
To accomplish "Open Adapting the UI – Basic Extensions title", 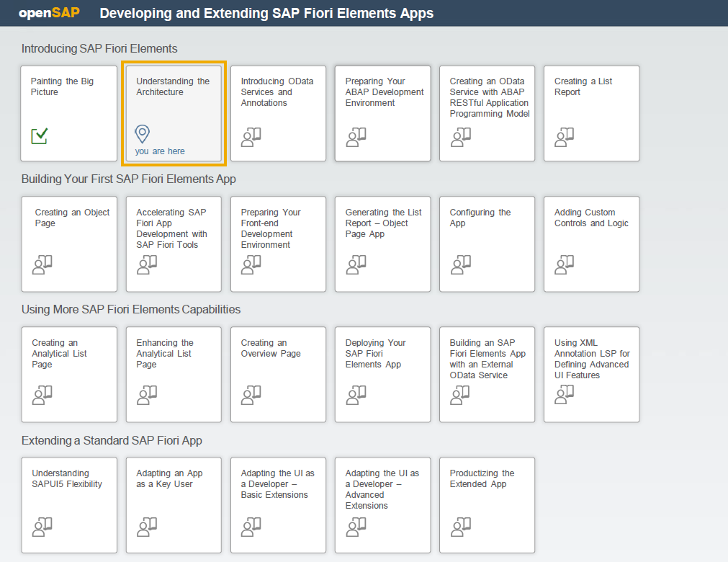I will (277, 484).
